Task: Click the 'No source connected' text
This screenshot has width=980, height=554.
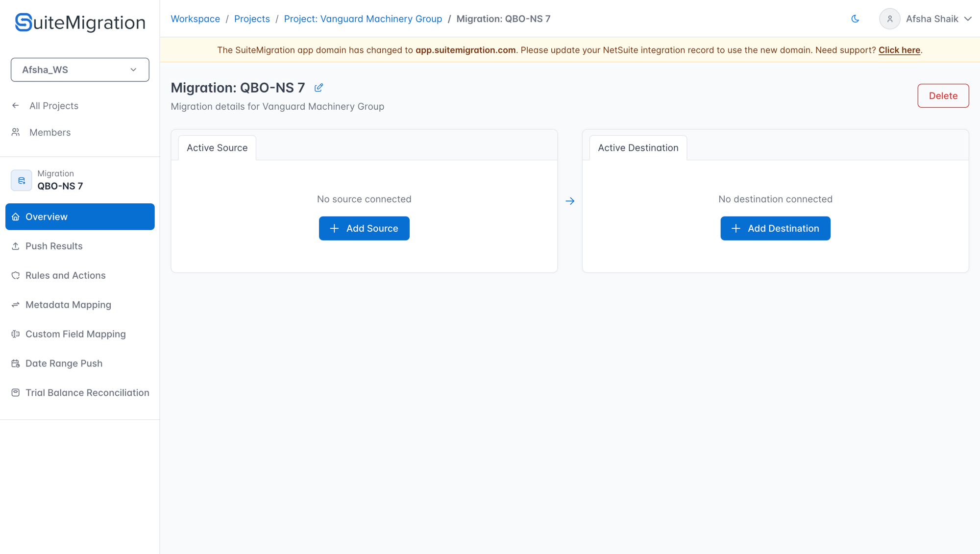Action: tap(364, 199)
